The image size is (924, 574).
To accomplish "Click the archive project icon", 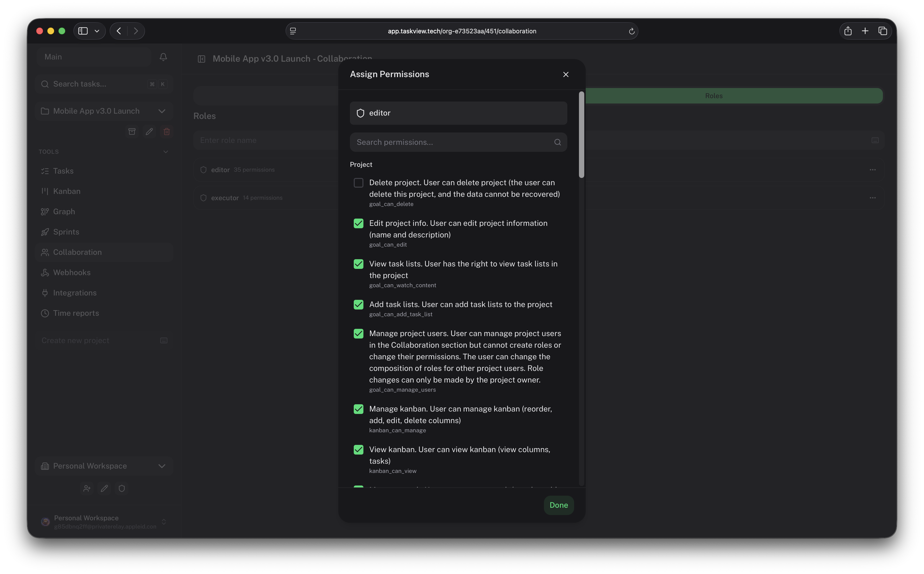I will (132, 131).
